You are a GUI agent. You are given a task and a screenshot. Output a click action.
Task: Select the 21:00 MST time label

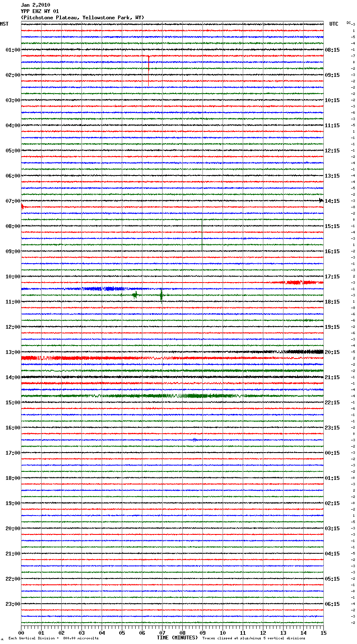pyautogui.click(x=13, y=554)
